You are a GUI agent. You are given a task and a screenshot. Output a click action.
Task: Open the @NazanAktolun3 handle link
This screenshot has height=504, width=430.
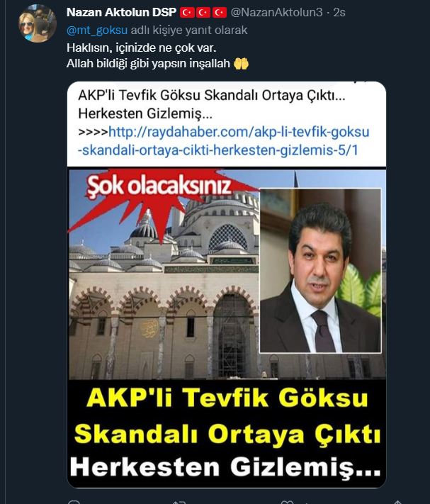pos(276,13)
